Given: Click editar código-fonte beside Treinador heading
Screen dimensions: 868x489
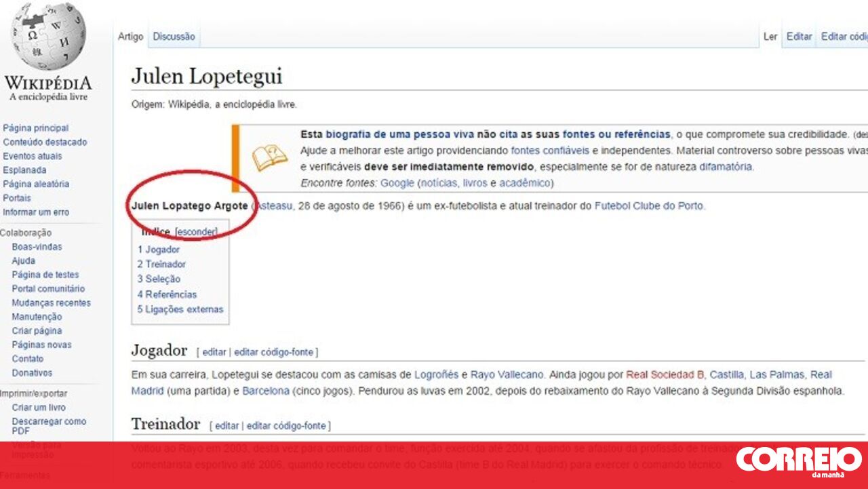Looking at the screenshot, I should [286, 426].
